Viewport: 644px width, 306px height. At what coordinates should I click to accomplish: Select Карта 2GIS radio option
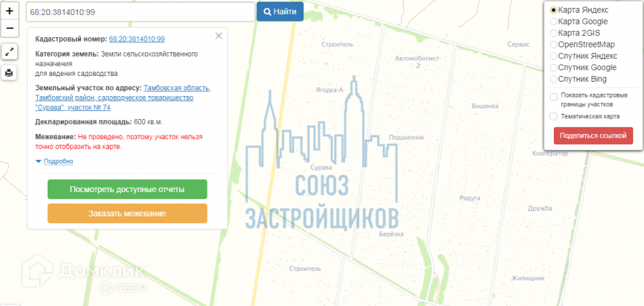coord(554,33)
